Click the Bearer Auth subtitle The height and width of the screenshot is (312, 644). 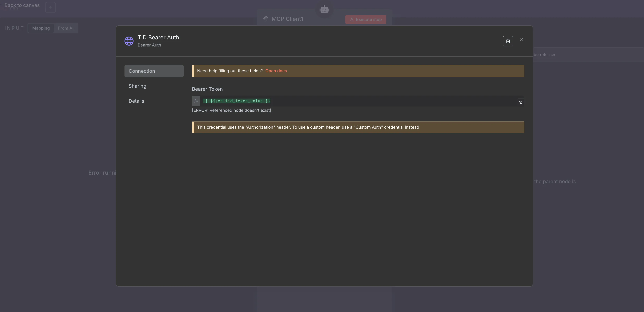(149, 45)
